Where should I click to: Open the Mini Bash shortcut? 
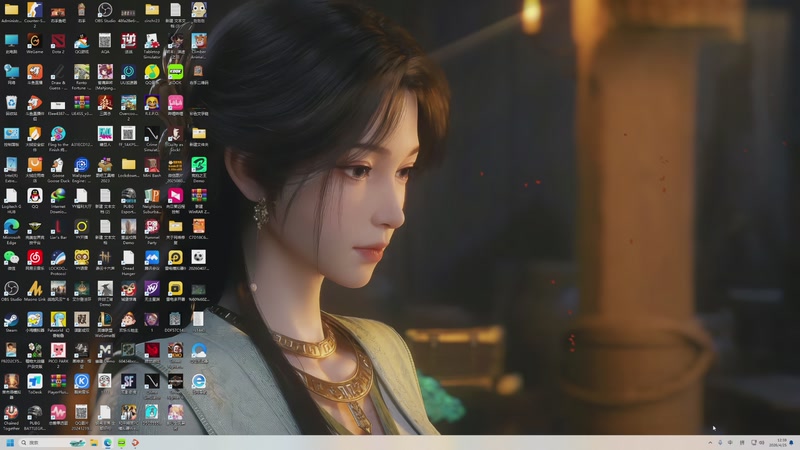click(152, 165)
